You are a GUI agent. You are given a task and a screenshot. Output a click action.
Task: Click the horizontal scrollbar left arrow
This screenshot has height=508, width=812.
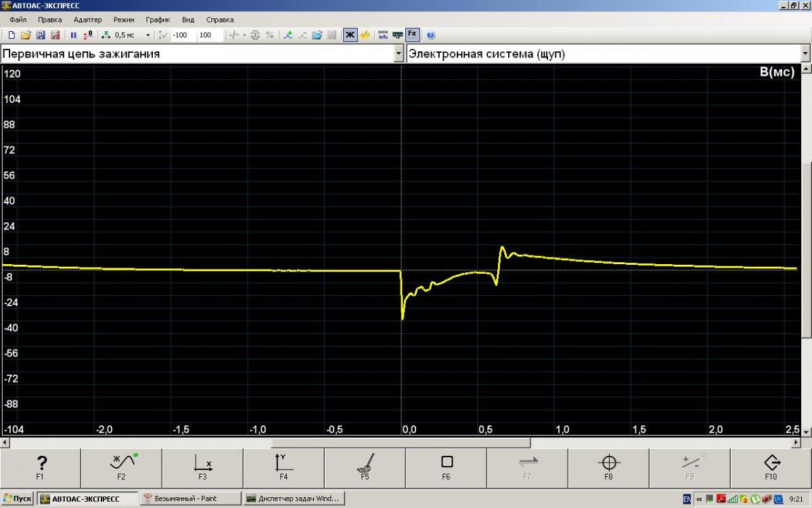[x=5, y=442]
